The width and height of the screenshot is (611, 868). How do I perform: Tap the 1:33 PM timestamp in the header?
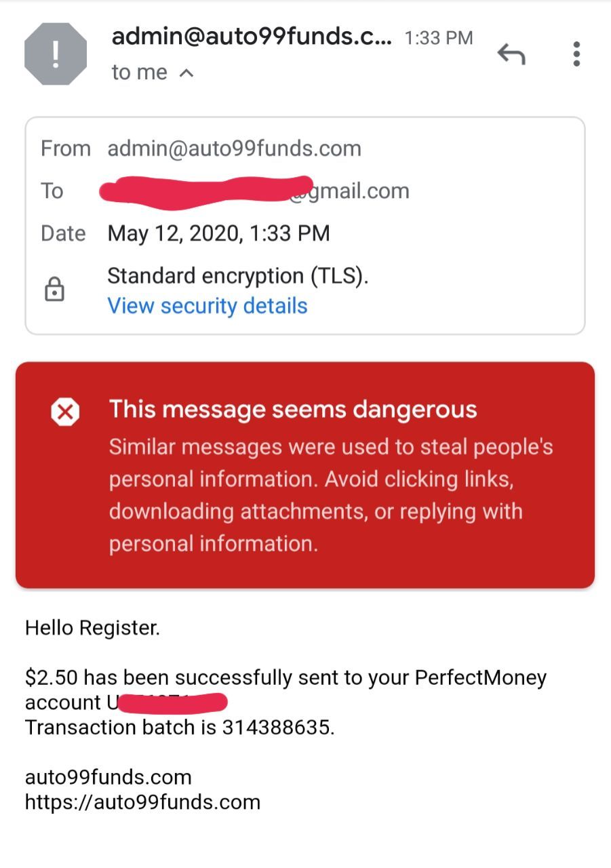439,38
